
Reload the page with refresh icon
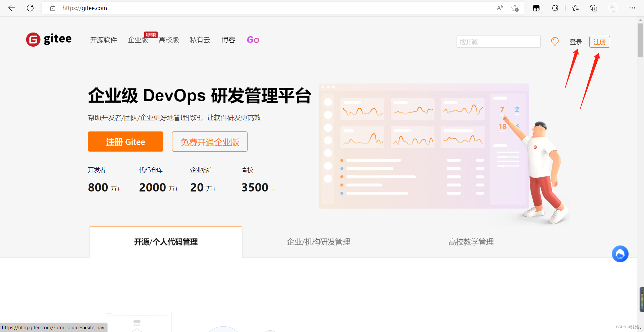(30, 8)
